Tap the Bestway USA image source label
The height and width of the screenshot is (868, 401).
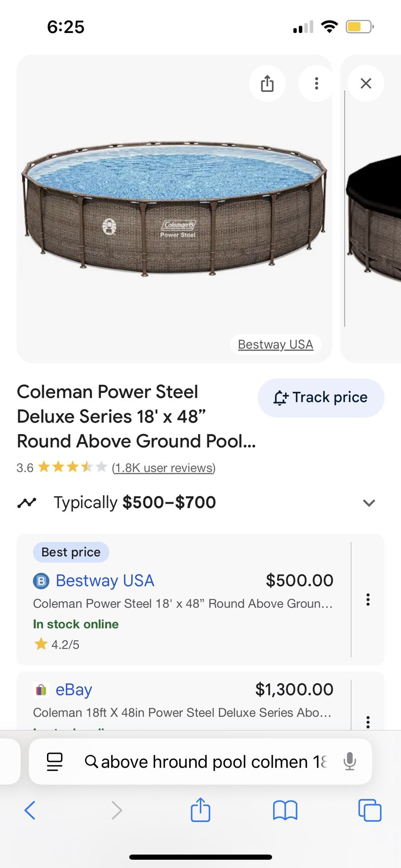pyautogui.click(x=275, y=344)
